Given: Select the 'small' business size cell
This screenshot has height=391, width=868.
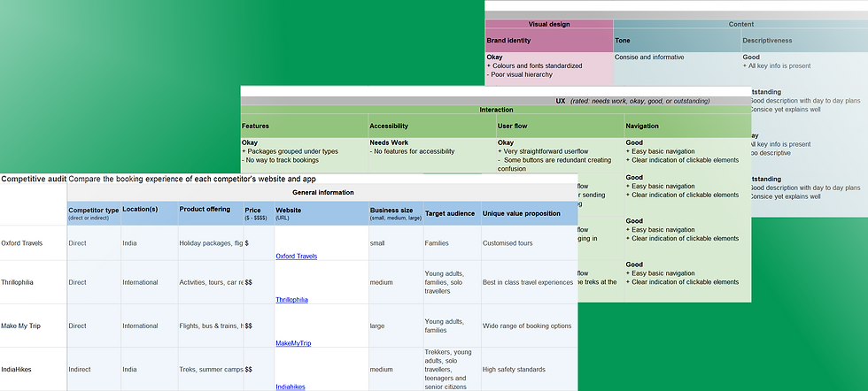Looking at the screenshot, I should click(396, 243).
